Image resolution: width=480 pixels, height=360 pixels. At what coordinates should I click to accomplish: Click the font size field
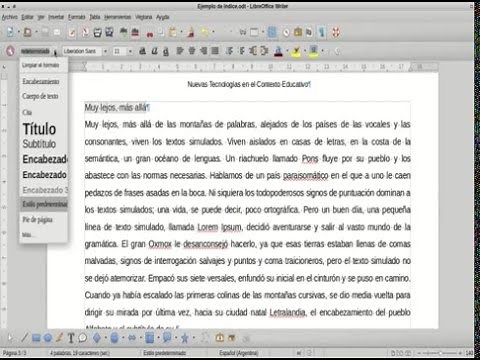pyautogui.click(x=119, y=51)
